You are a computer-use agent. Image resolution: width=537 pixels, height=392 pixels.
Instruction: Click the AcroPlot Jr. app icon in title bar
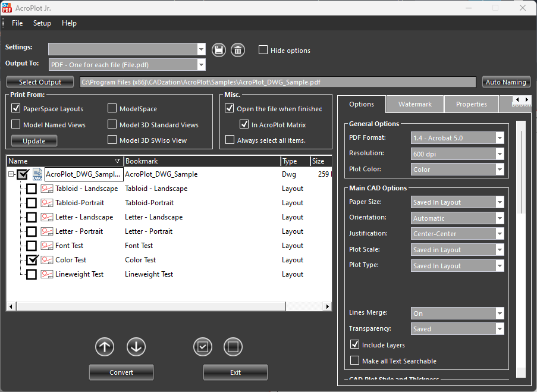[x=7, y=8]
